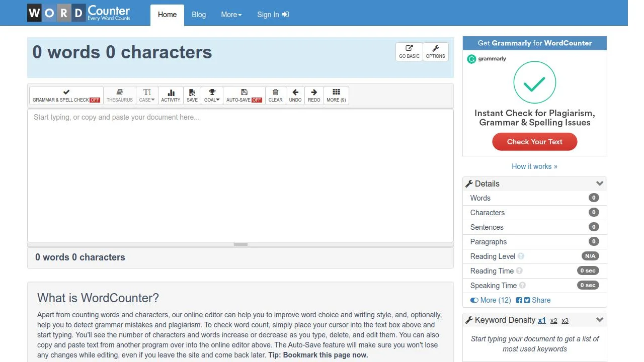This screenshot has height=362, width=644.
Task: Click the Check Your Text button
Action: point(534,142)
